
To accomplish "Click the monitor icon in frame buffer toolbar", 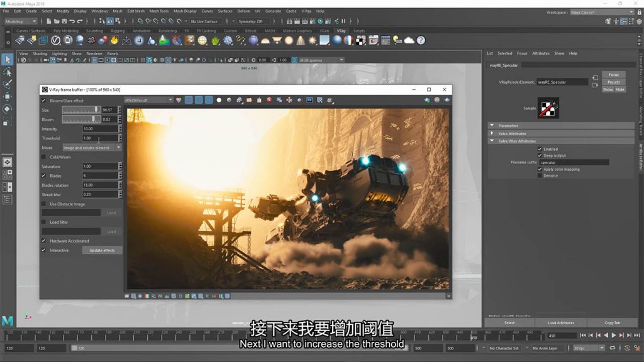I will 309,100.
